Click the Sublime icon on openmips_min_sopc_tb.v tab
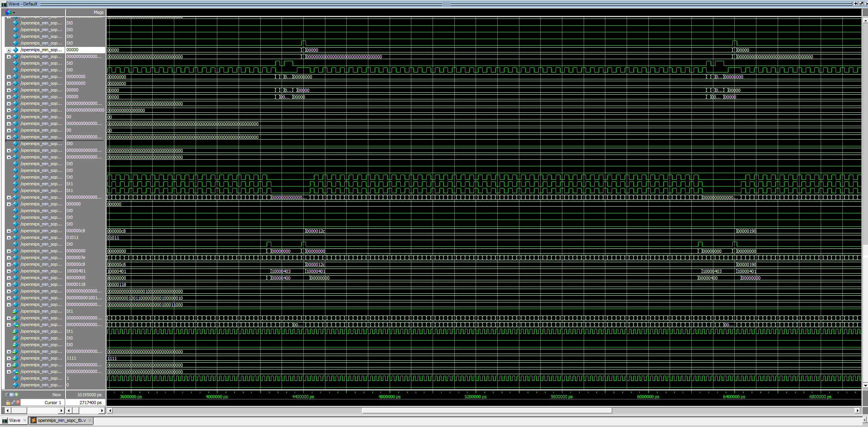This screenshot has width=868, height=427. pos(34,420)
